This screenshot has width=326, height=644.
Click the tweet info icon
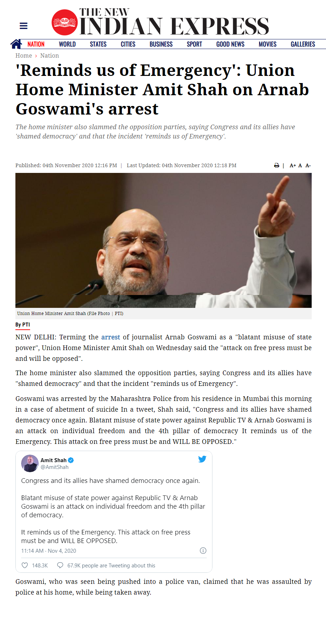(203, 551)
